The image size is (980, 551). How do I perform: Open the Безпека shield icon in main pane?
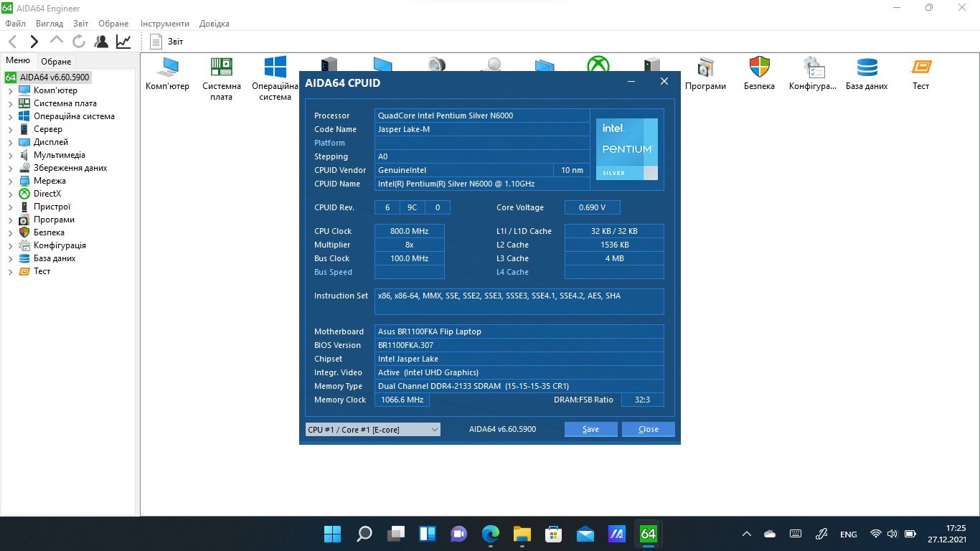coord(759,74)
